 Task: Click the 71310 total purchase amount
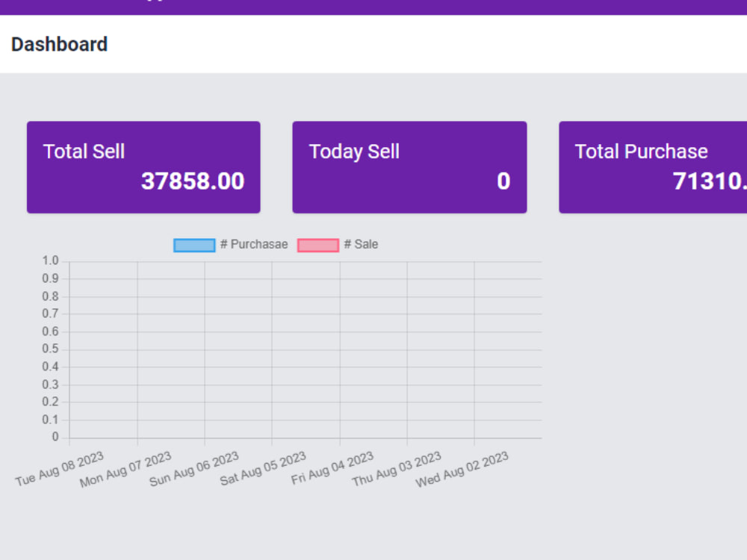710,181
